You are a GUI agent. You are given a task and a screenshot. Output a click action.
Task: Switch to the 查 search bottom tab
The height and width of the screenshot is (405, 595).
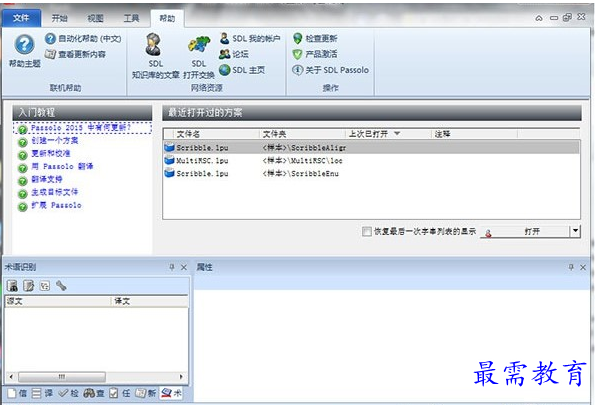tap(94, 393)
